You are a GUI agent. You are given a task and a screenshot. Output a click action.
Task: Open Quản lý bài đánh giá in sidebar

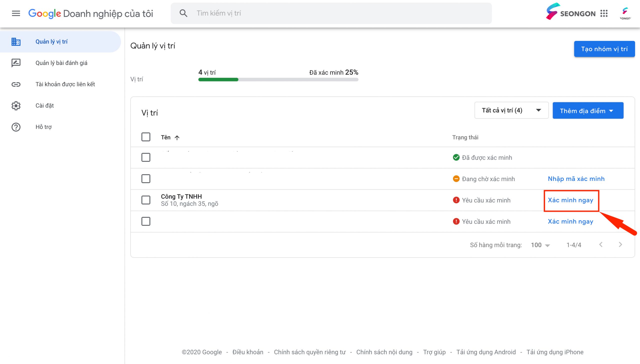click(60, 63)
